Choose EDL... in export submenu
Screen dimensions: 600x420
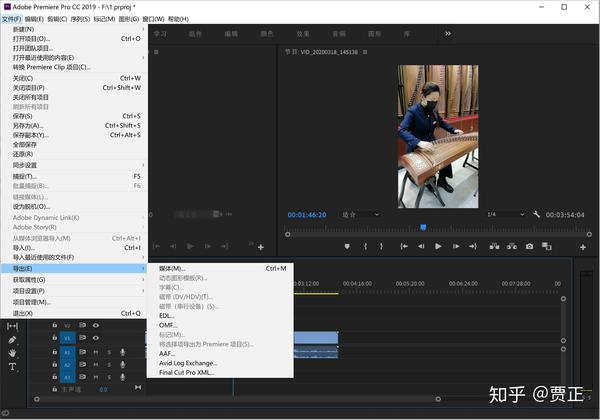coord(220,316)
